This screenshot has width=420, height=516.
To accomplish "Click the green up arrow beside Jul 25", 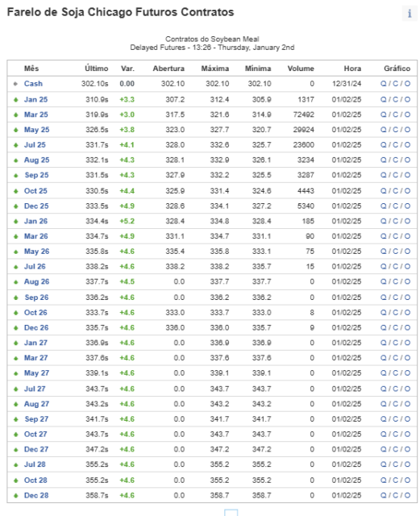I will [15, 145].
